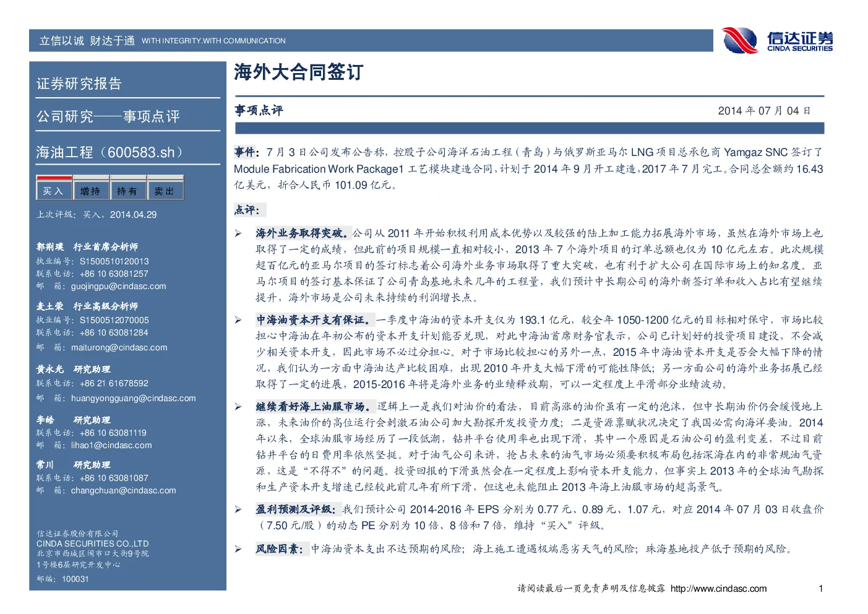
Task: Click 李皓 研究助理 name
Action: 73,420
